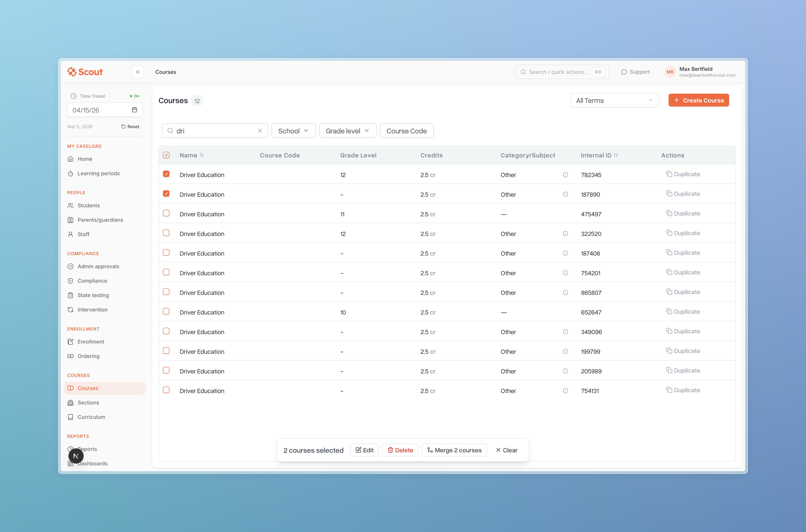Sort by Internal ID column arrows
This screenshot has width=806, height=532.
616,155
